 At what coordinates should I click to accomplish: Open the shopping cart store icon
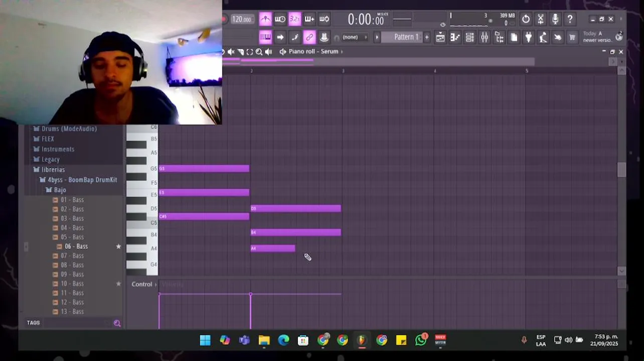click(x=572, y=37)
